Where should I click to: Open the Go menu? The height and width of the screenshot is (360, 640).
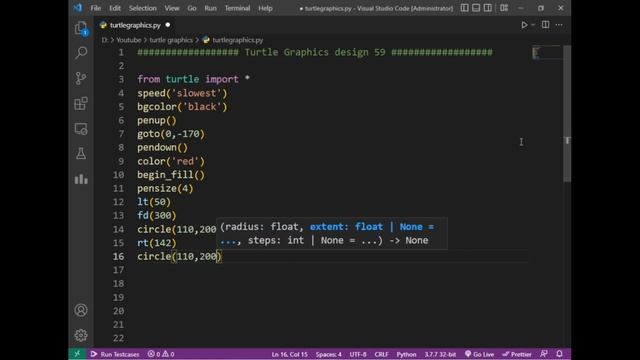[192, 8]
